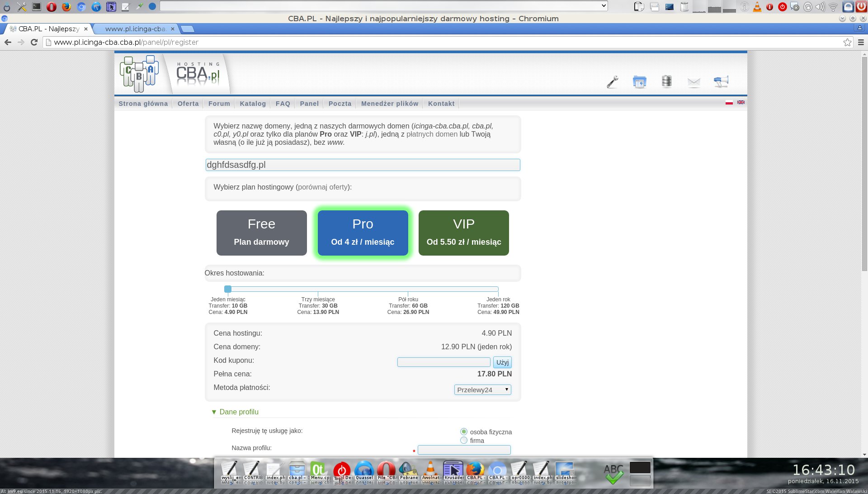Choose the Free hosting plan
The width and height of the screenshot is (868, 494).
click(261, 233)
